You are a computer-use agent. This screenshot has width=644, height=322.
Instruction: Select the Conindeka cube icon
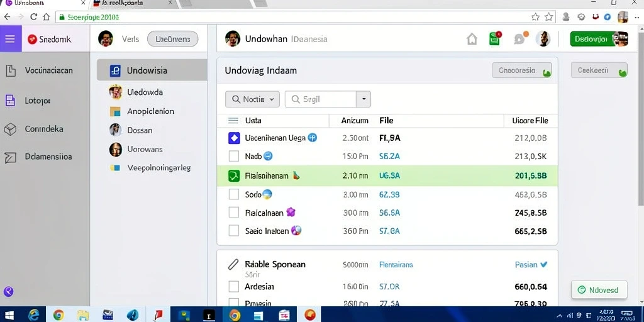coord(10,130)
